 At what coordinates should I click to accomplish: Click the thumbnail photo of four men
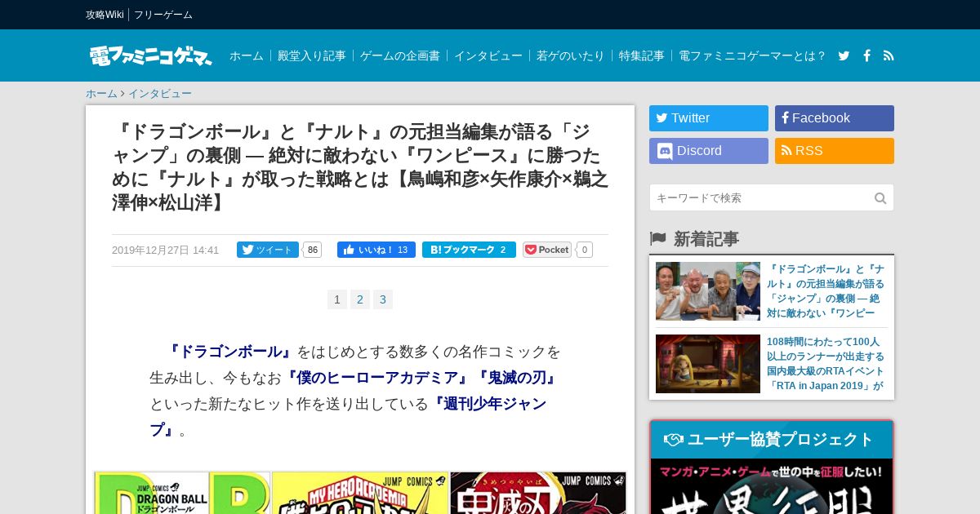coord(708,291)
